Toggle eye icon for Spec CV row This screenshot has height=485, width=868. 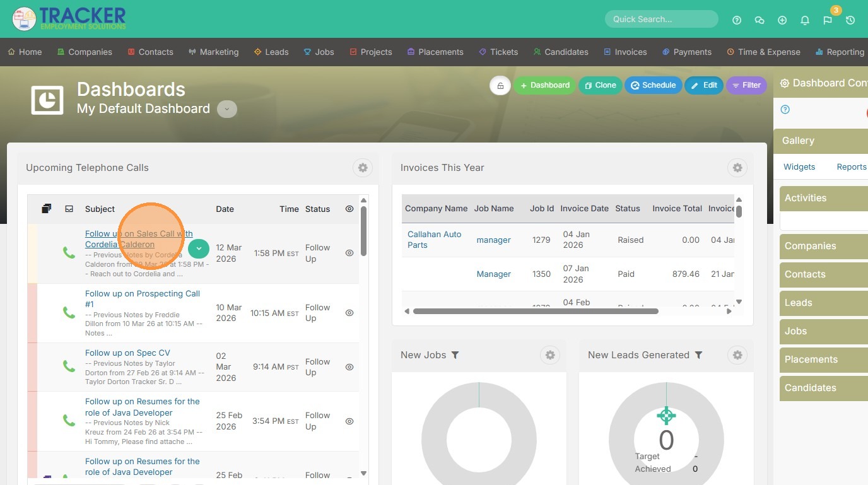(x=349, y=367)
